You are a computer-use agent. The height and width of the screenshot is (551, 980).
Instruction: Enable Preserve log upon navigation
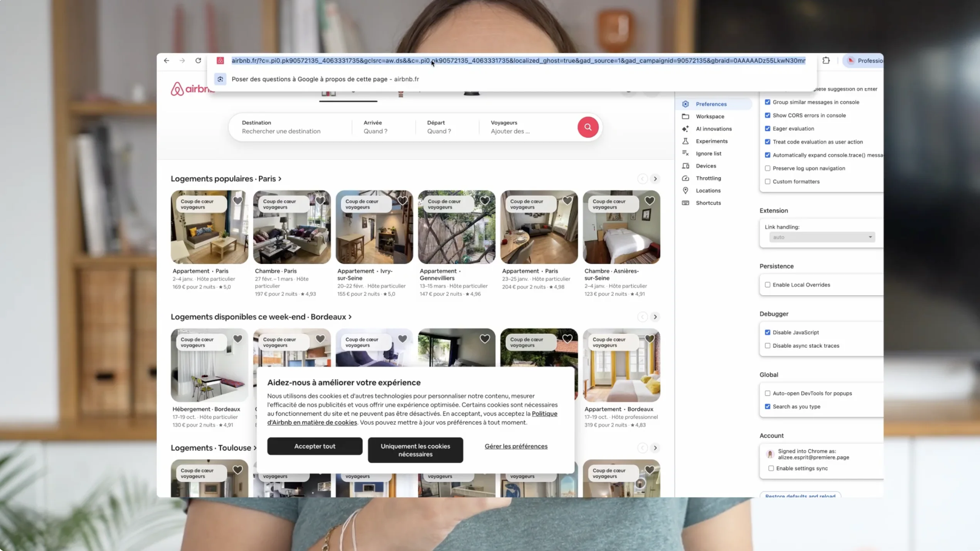pyautogui.click(x=768, y=168)
